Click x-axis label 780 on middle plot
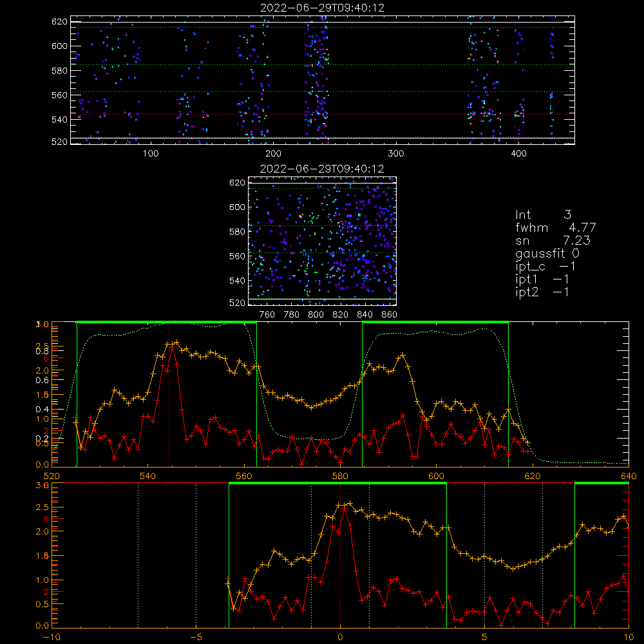 coord(292,315)
